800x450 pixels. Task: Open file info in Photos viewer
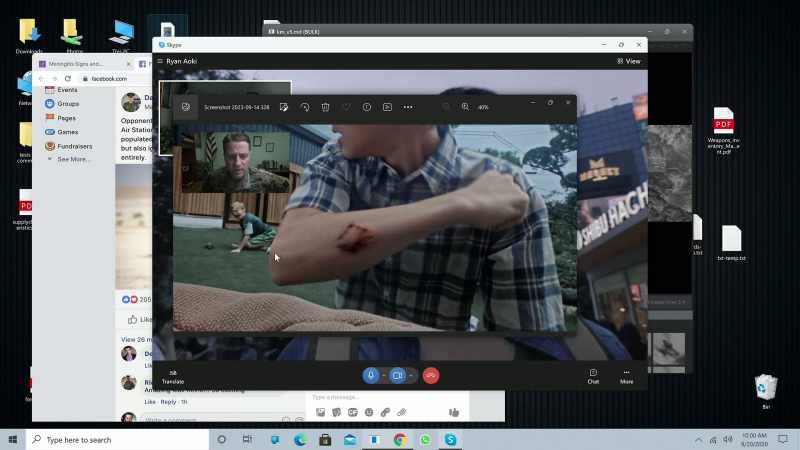(366, 107)
